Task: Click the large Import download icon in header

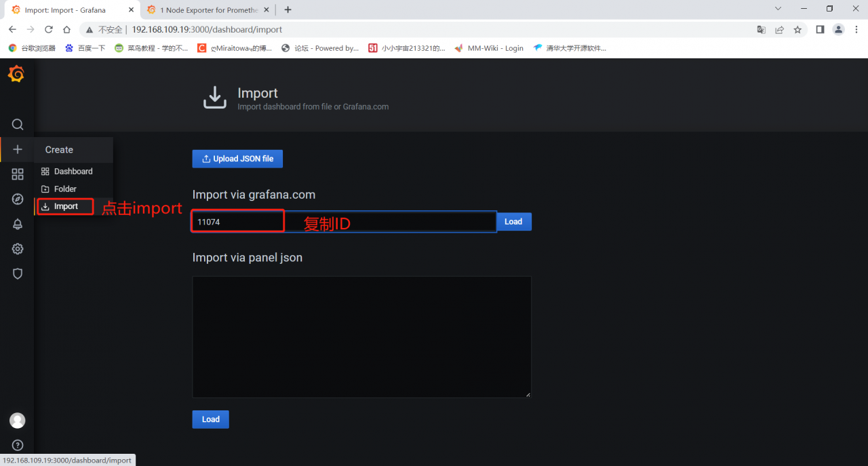Action: click(x=215, y=97)
